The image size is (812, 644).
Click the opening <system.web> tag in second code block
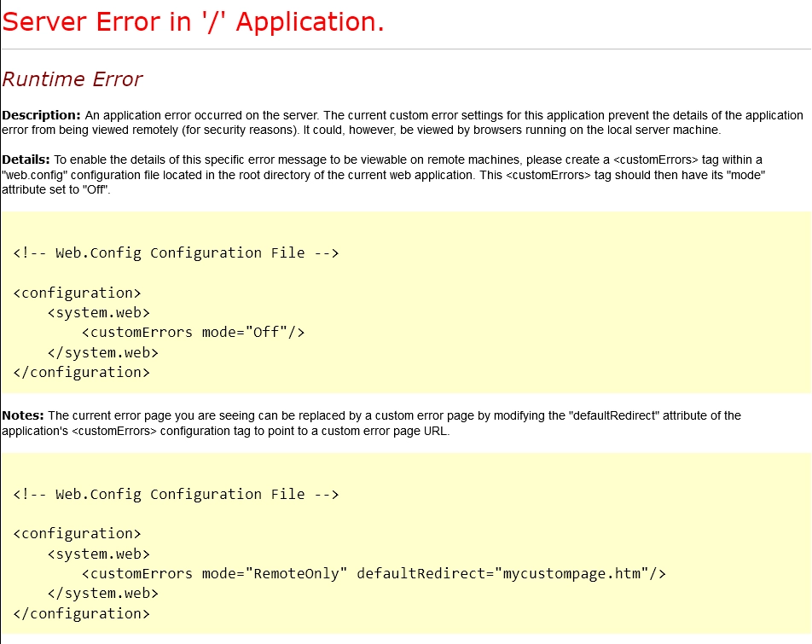pyautogui.click(x=98, y=554)
